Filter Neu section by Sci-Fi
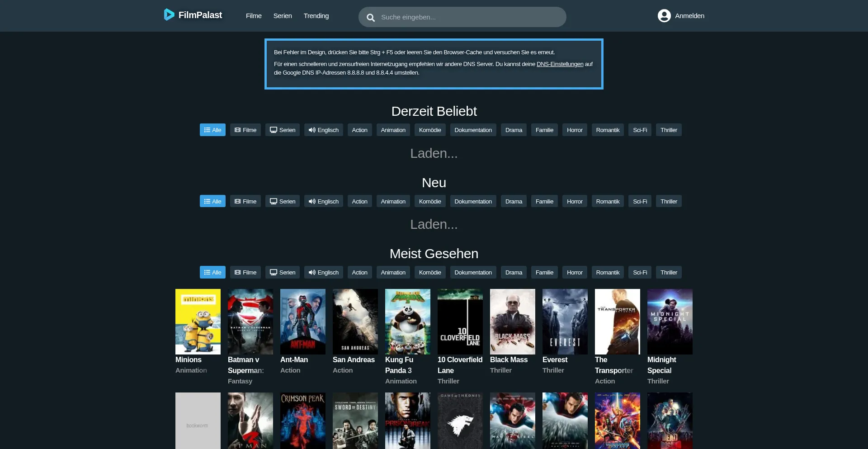Viewport: 868px width, 449px height. point(640,201)
